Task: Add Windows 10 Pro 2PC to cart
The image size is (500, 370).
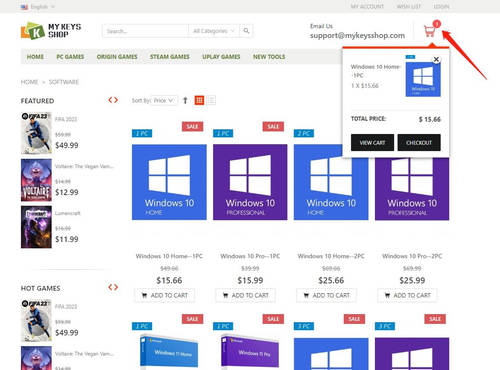Action: point(407,295)
